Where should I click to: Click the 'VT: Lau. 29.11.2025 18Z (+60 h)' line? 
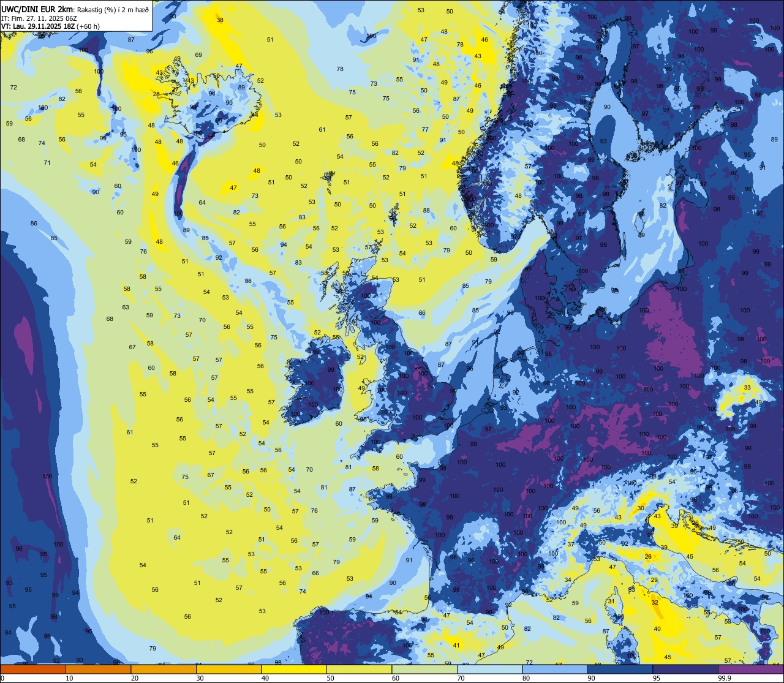[51, 26]
